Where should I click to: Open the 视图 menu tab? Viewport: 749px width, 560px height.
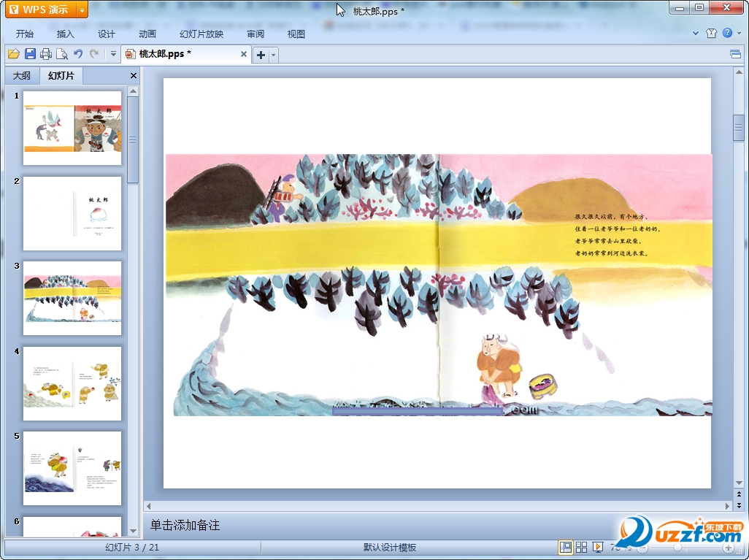click(x=296, y=34)
